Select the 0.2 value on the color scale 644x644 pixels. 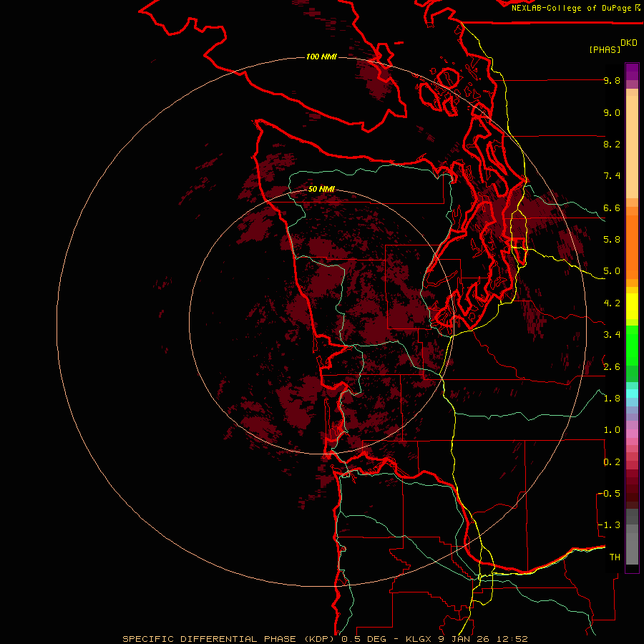[x=612, y=462]
